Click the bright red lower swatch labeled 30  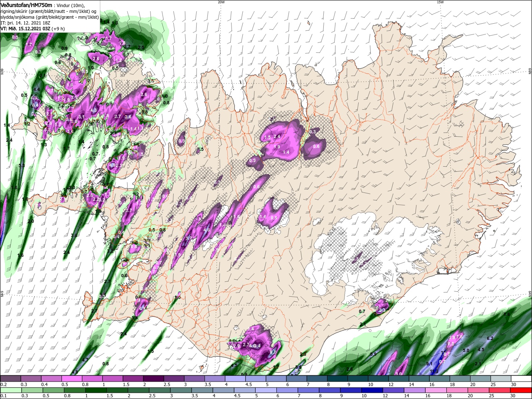[x=521, y=390]
